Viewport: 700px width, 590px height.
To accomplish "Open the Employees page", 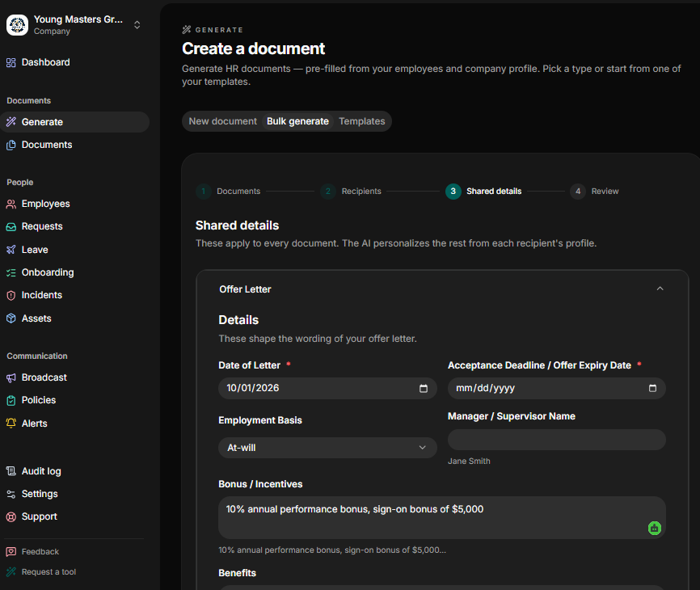I will point(74,204).
